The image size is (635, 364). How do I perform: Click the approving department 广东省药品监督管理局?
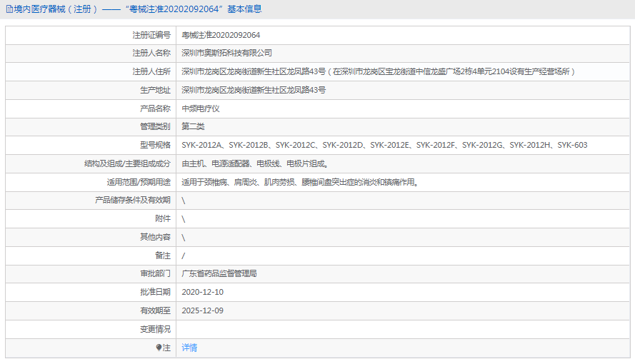219,273
